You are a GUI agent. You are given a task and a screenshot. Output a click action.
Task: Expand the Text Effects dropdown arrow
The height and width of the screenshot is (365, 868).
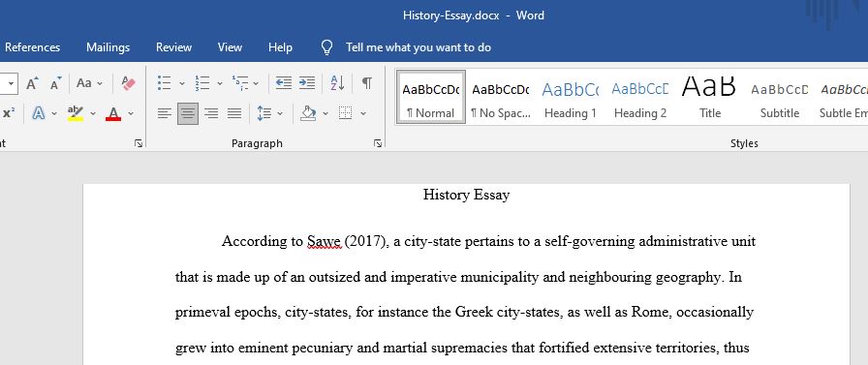(54, 113)
